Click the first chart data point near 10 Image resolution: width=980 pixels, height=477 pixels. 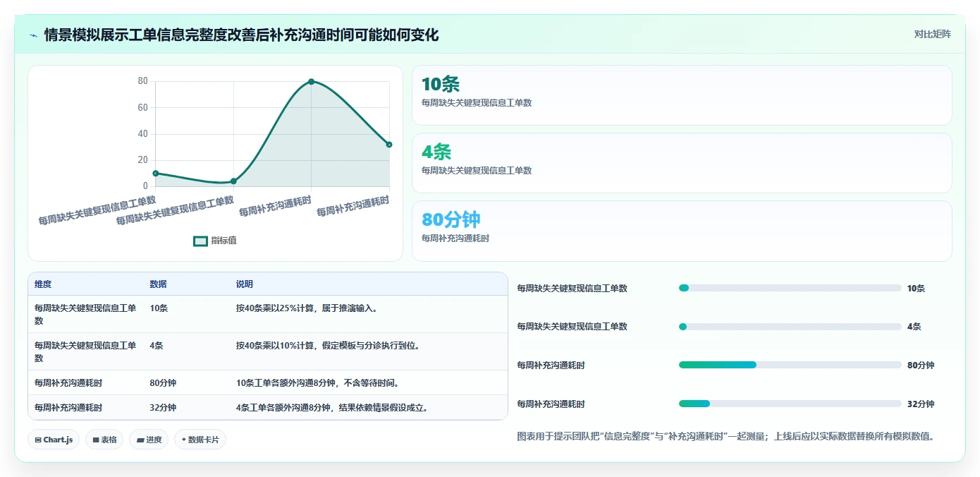coord(156,174)
